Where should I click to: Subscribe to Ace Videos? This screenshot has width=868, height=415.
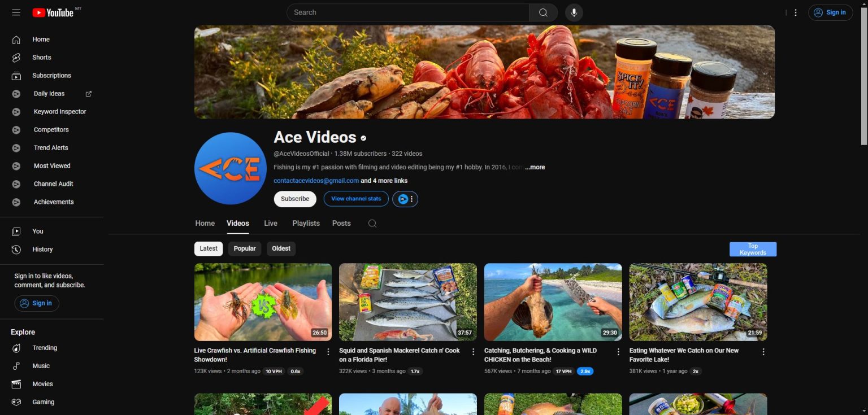(294, 199)
